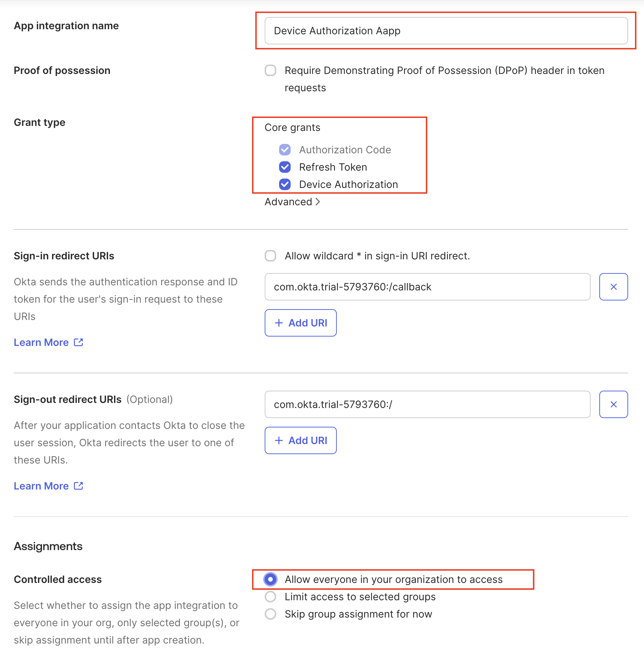This screenshot has width=644, height=663.
Task: Choose Skip group assignment for now
Action: click(270, 614)
